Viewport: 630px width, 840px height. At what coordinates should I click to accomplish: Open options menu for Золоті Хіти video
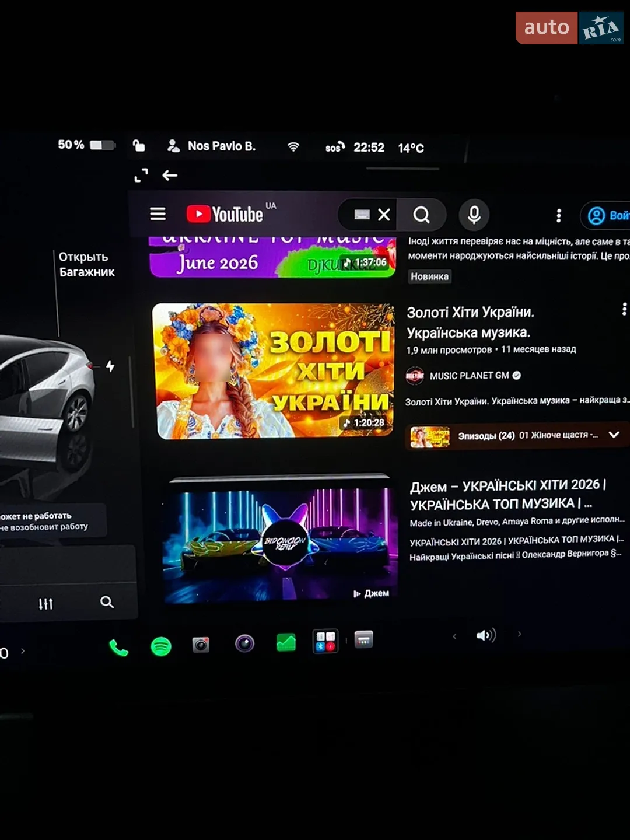coord(624,309)
